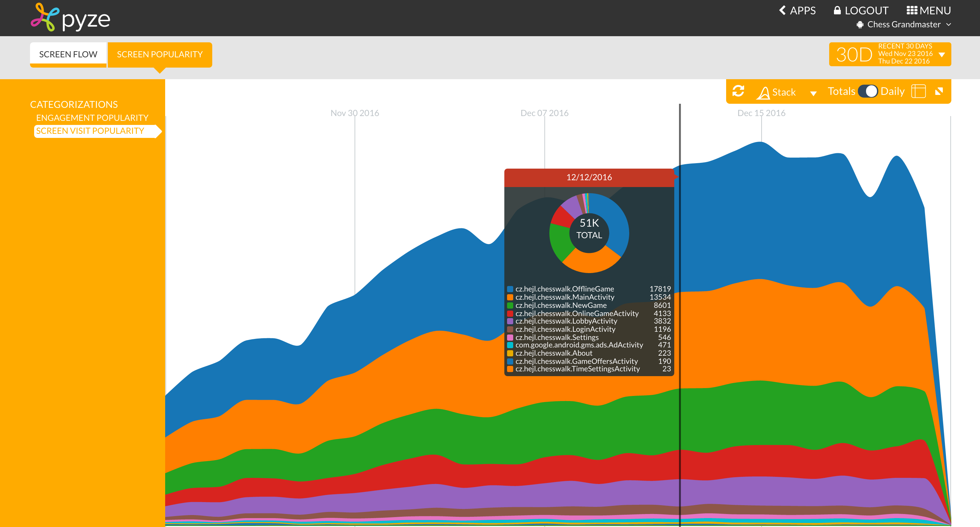Viewport: 980px width, 527px height.
Task: Select SCREEN VISIT POPULARITY categorization
Action: click(x=90, y=131)
